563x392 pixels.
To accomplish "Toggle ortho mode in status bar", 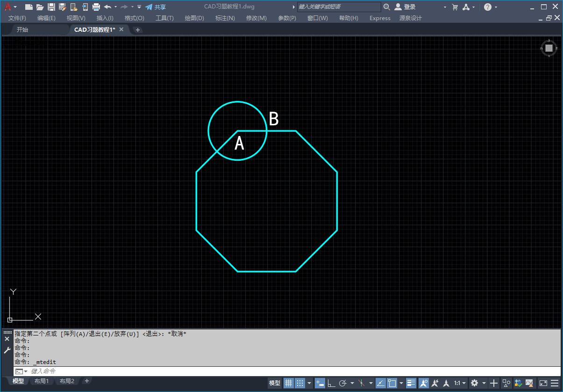I will click(x=331, y=383).
